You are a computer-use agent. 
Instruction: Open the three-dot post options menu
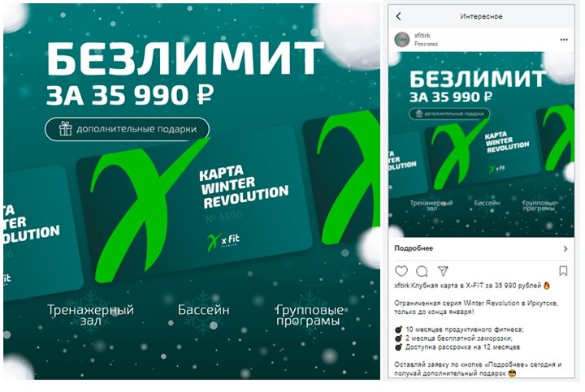point(564,40)
